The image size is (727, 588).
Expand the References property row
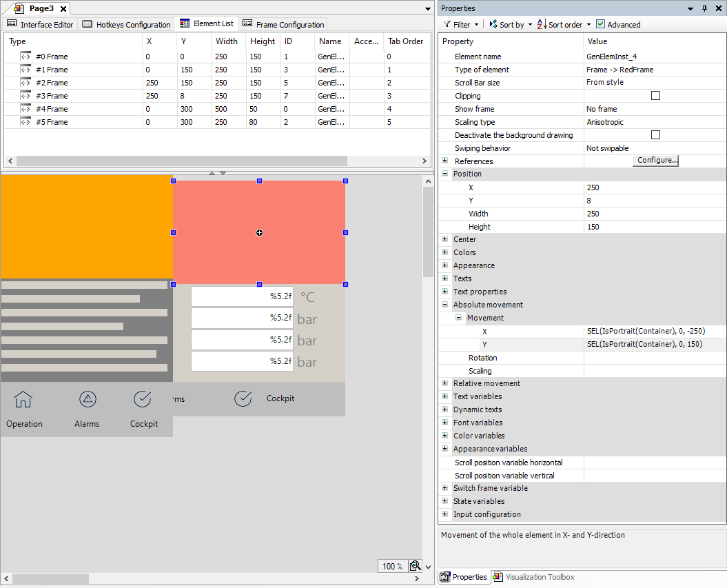(x=444, y=161)
